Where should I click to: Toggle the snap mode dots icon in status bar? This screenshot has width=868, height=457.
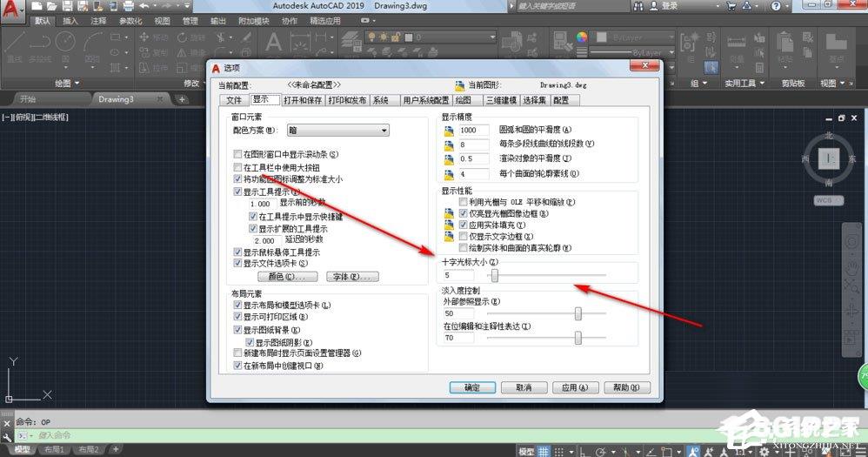[559, 452]
